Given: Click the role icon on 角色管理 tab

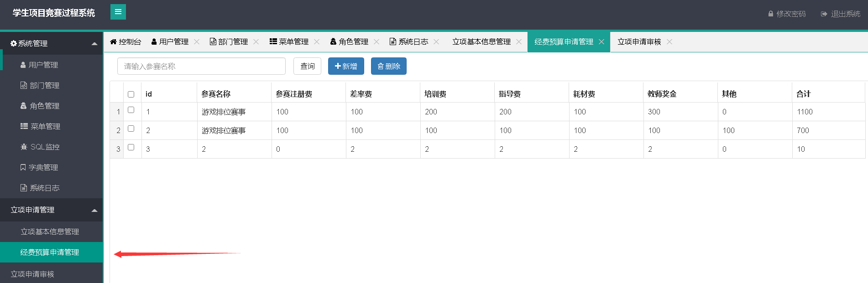Looking at the screenshot, I should 333,41.
